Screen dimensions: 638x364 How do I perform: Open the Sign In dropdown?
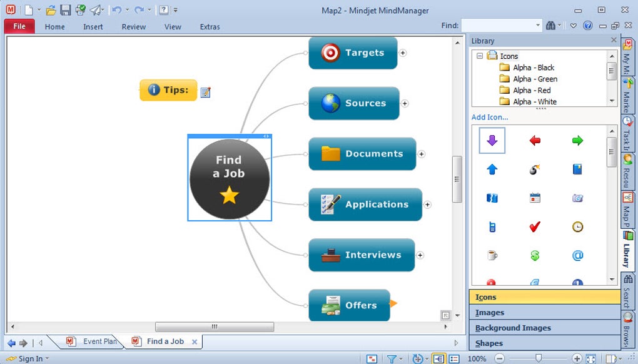click(x=47, y=359)
